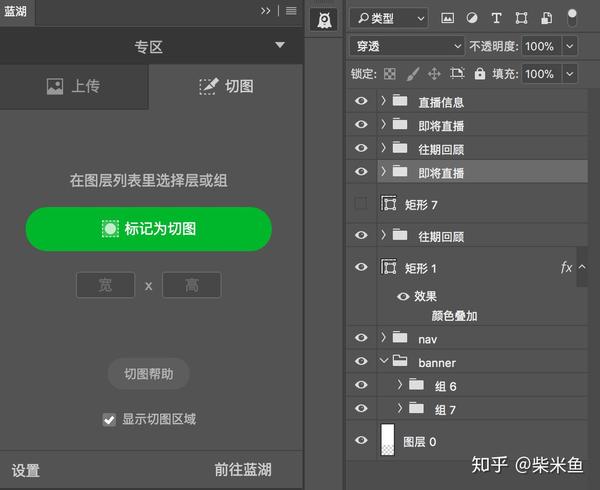Click folder icon of nav group
The image size is (600, 490).
point(400,337)
